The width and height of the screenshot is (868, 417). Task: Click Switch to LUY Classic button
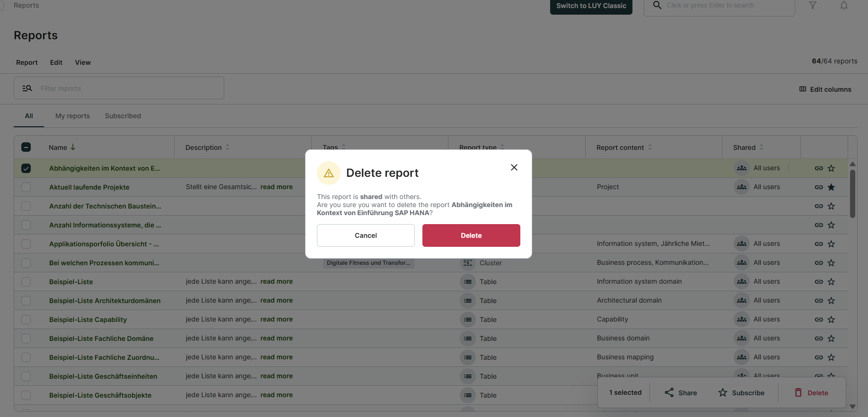[x=591, y=6]
